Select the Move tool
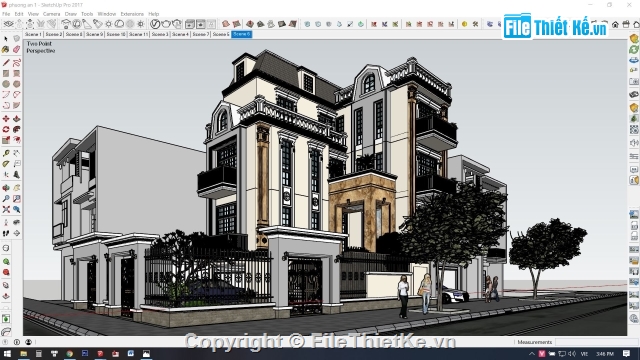Image resolution: width=640 pixels, height=360 pixels. (6, 118)
